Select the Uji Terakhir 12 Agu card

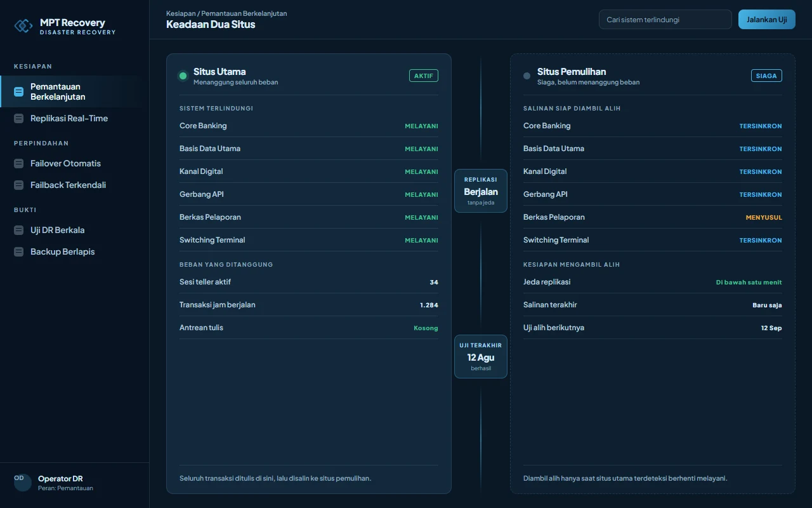pos(481,356)
